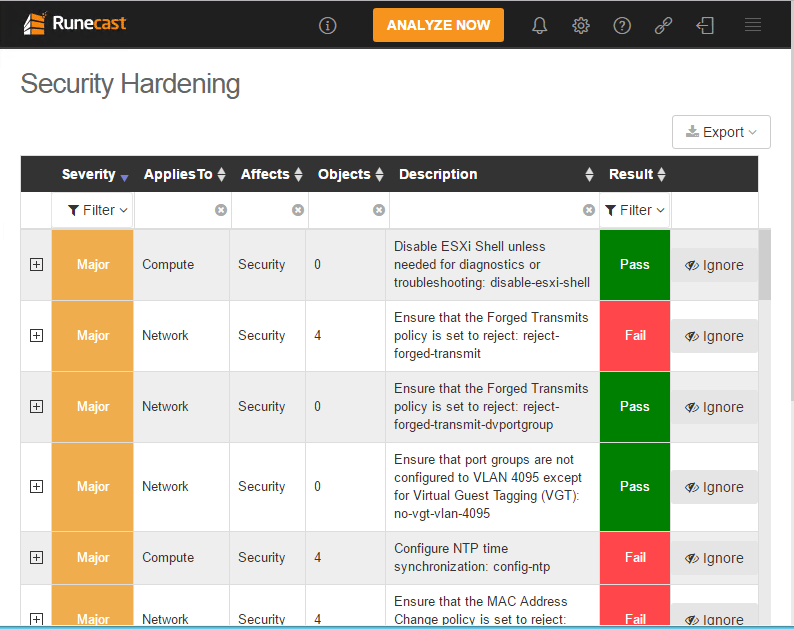Open the hamburger menu icon

pos(753,26)
